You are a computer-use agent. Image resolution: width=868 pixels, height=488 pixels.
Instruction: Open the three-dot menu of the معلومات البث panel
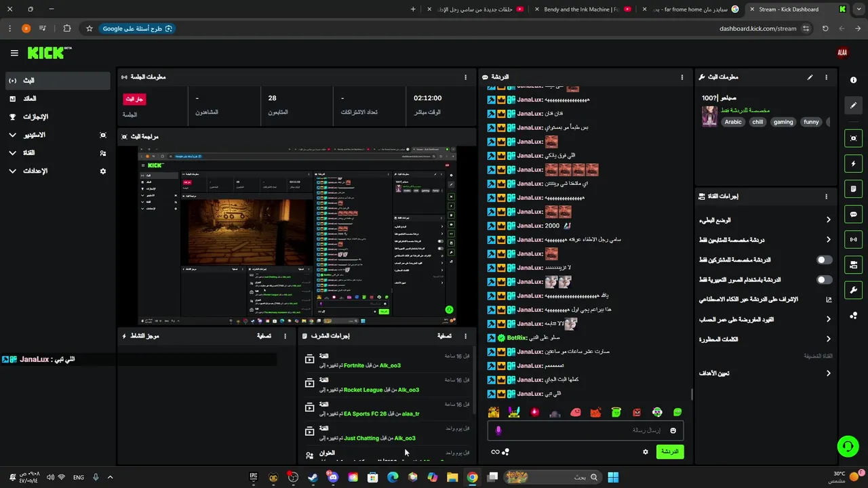point(826,77)
